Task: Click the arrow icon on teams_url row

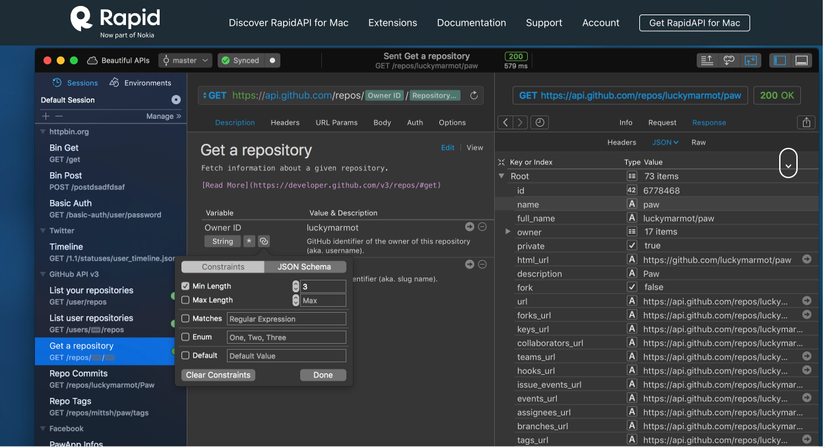Action: pyautogui.click(x=807, y=356)
